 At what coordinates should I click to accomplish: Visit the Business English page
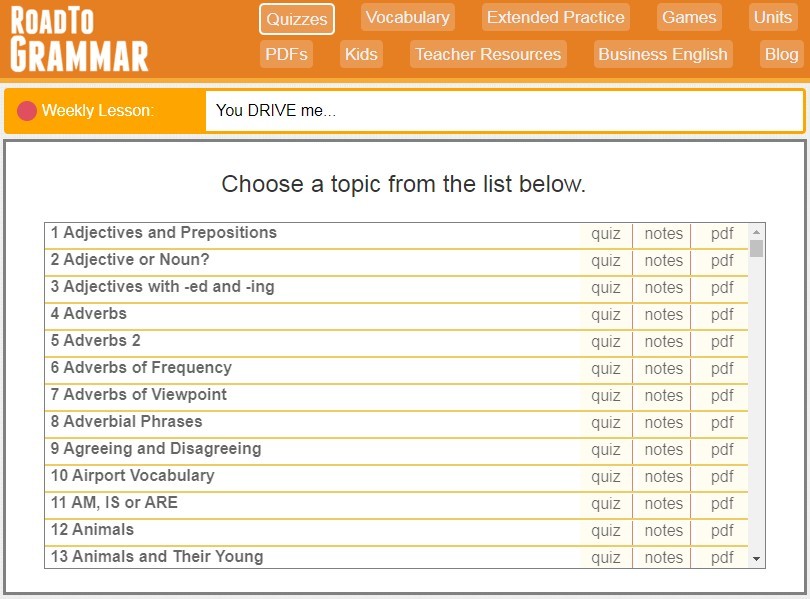tap(662, 55)
